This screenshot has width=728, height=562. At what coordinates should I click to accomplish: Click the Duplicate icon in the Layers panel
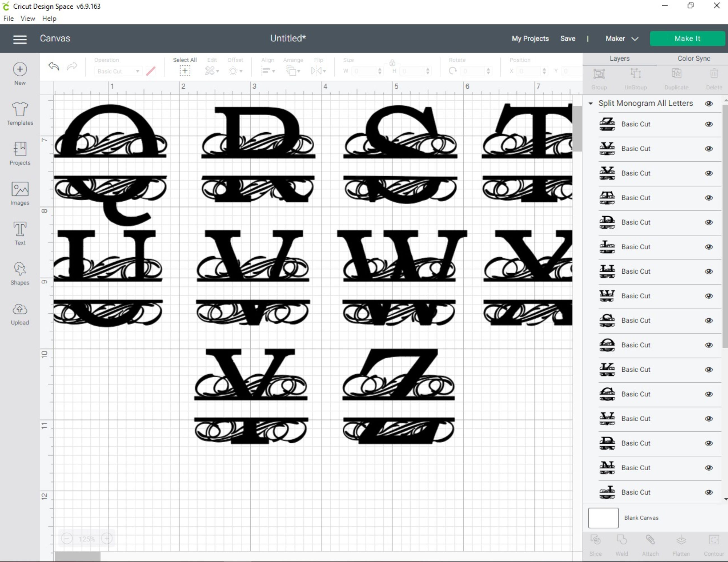[x=676, y=77]
